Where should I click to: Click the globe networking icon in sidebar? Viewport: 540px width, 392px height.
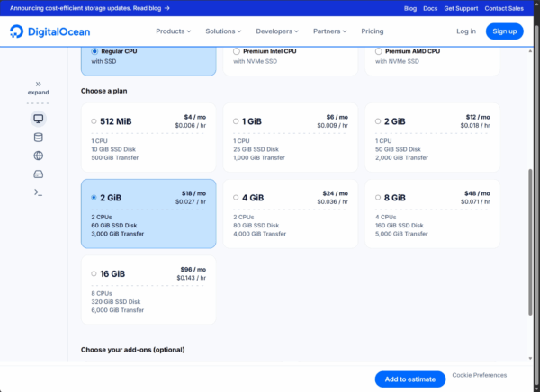38,156
